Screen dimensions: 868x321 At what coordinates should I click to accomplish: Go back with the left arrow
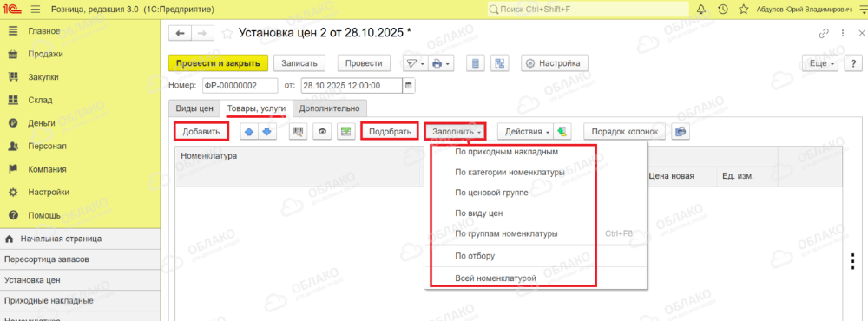pyautogui.click(x=180, y=33)
